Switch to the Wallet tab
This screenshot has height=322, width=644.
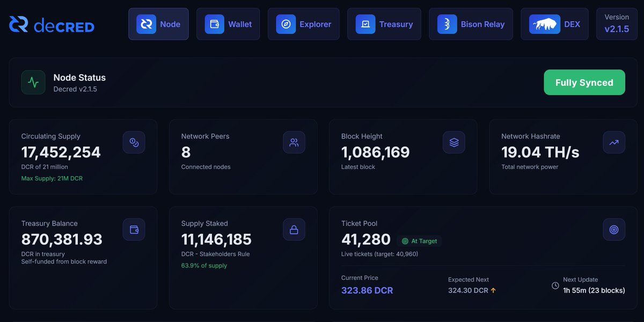pos(228,24)
